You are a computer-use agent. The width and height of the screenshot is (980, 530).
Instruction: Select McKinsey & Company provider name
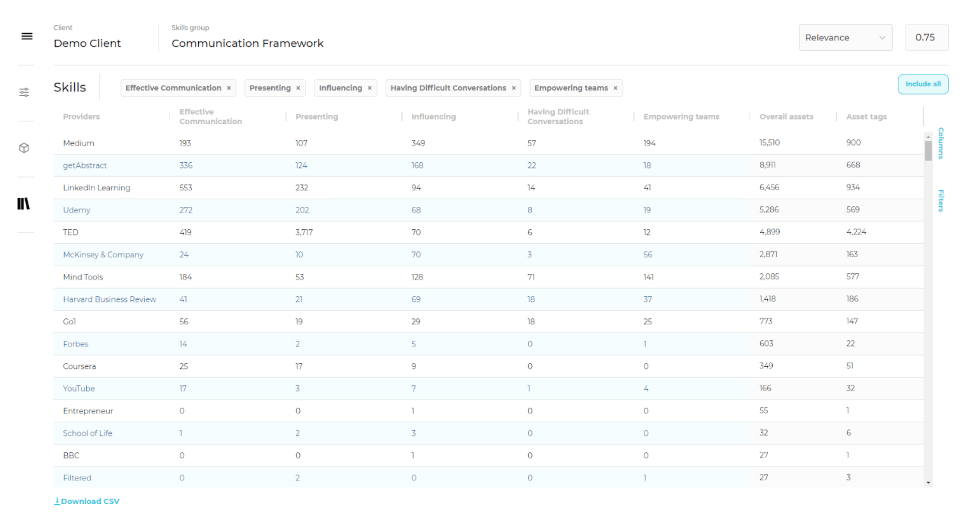click(103, 254)
